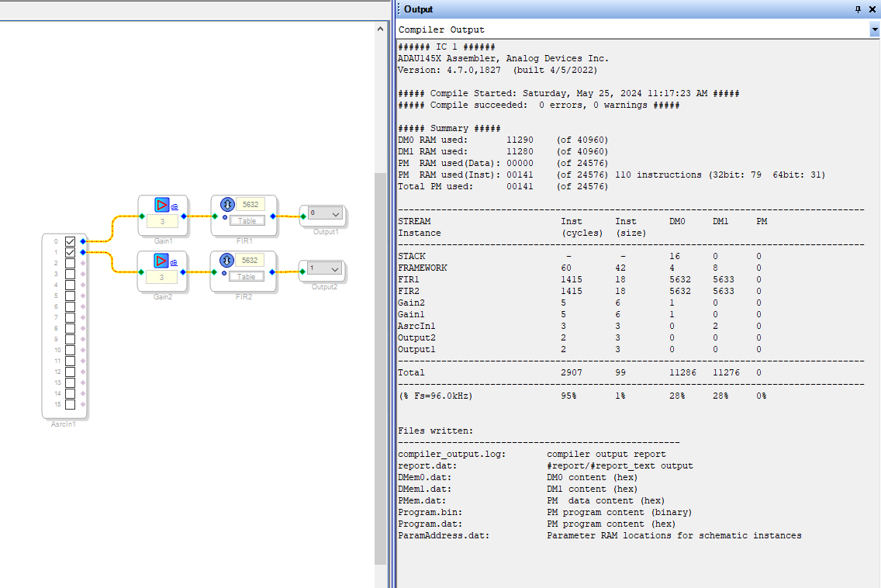The height and width of the screenshot is (588, 881).
Task: Click the FIR1 filter icon
Action: coord(227,205)
